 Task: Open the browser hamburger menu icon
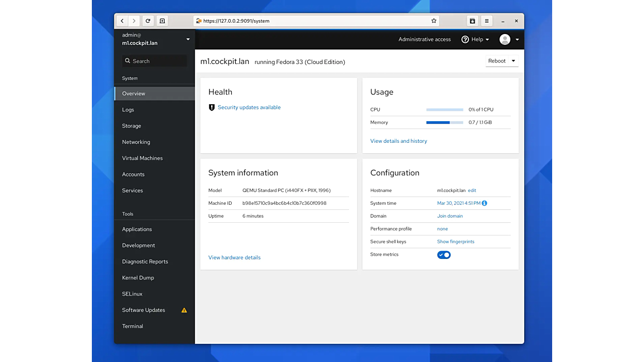(487, 21)
